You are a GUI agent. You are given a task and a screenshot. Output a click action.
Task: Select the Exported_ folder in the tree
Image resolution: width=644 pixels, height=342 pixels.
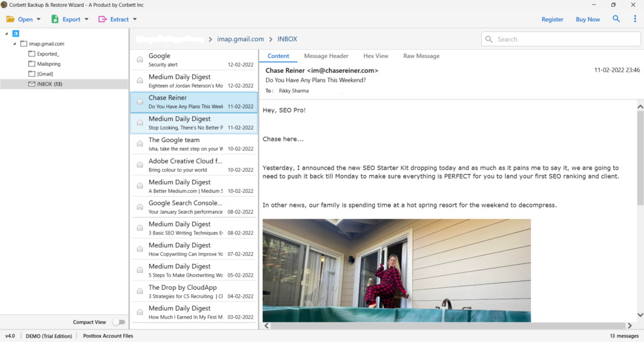(48, 54)
